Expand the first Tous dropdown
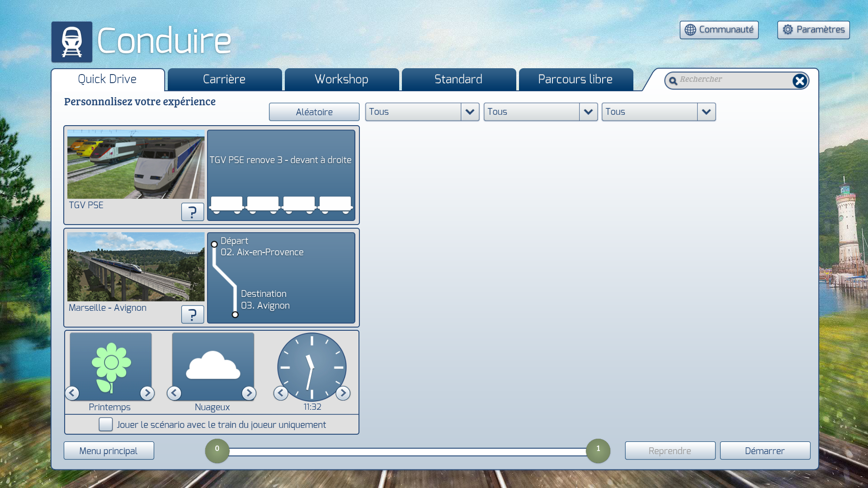Image resolution: width=868 pixels, height=488 pixels. (470, 112)
